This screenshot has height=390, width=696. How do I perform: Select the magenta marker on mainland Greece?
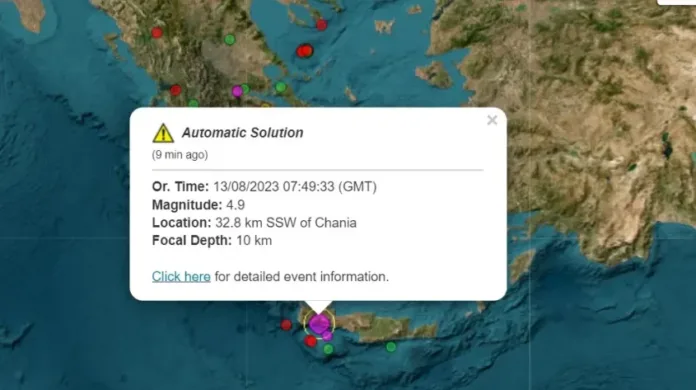237,91
